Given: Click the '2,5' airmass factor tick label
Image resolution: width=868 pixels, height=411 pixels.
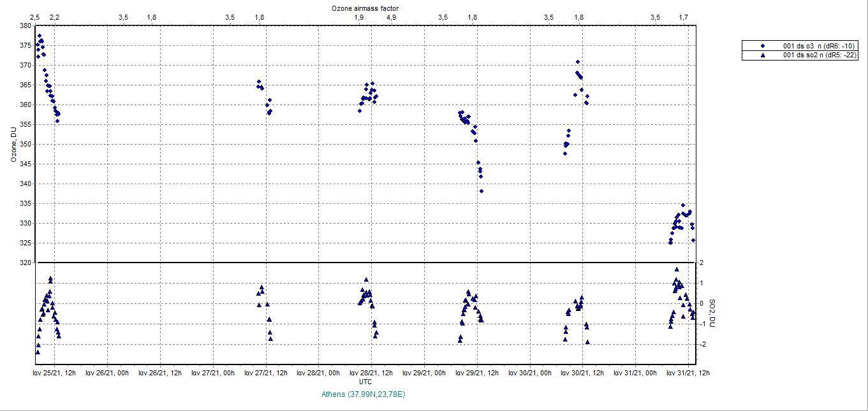Looking at the screenshot, I should pyautogui.click(x=35, y=17).
